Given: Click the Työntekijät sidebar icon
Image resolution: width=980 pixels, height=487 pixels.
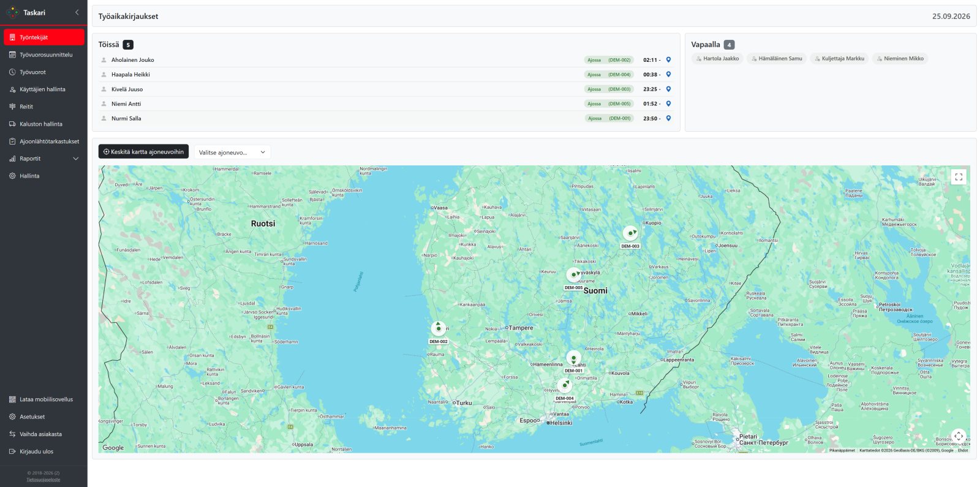Looking at the screenshot, I should pyautogui.click(x=12, y=37).
